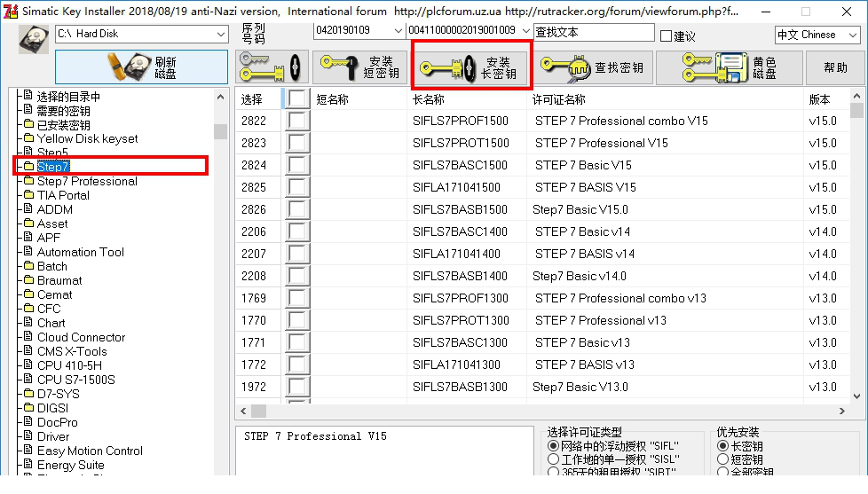Toggle the header select-all checkbox

[x=297, y=99]
